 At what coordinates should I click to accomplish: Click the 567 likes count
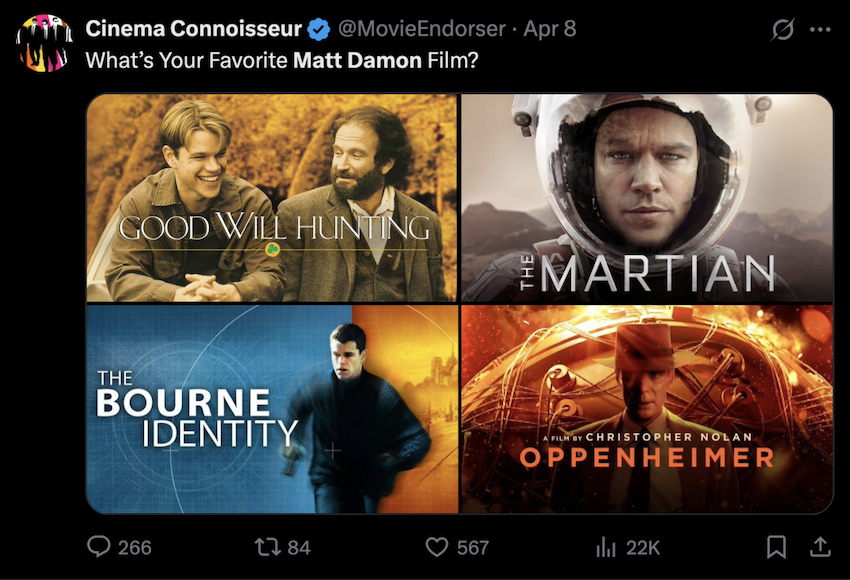pyautogui.click(x=473, y=547)
